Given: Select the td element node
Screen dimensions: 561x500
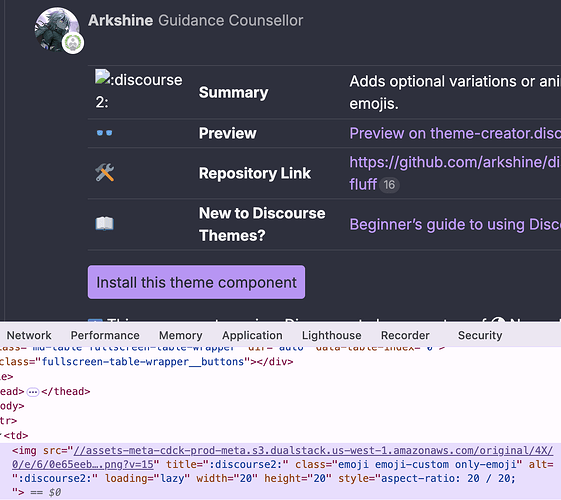Looking at the screenshot, I should pos(16,436).
